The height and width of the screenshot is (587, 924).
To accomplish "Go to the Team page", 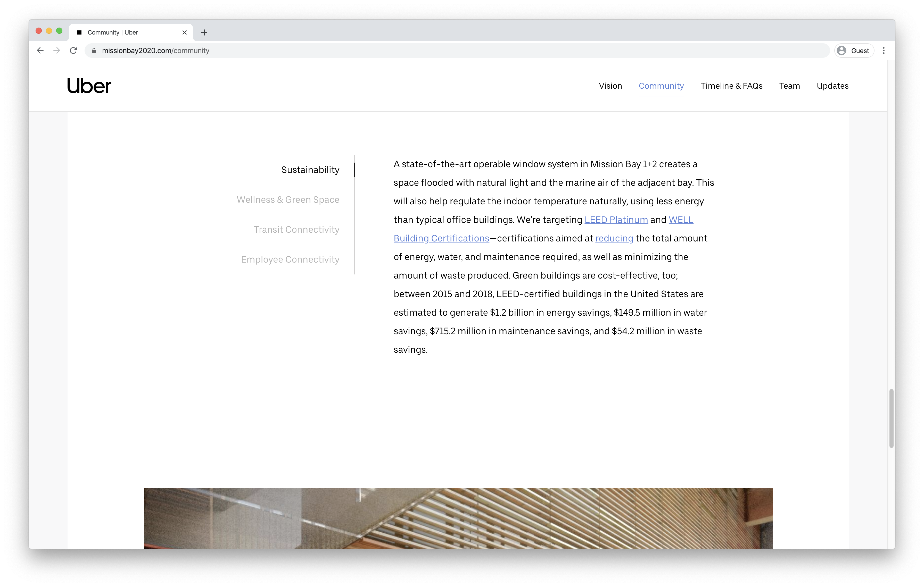I will [789, 86].
